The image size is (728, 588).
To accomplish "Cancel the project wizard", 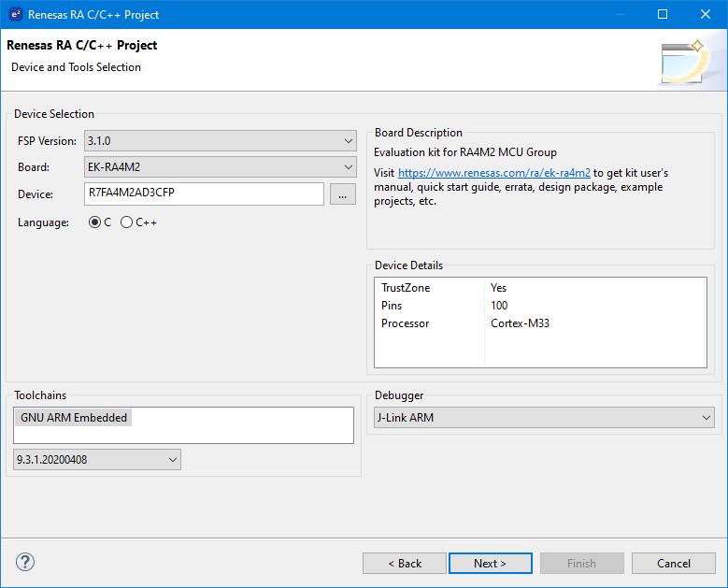I will 673,563.
